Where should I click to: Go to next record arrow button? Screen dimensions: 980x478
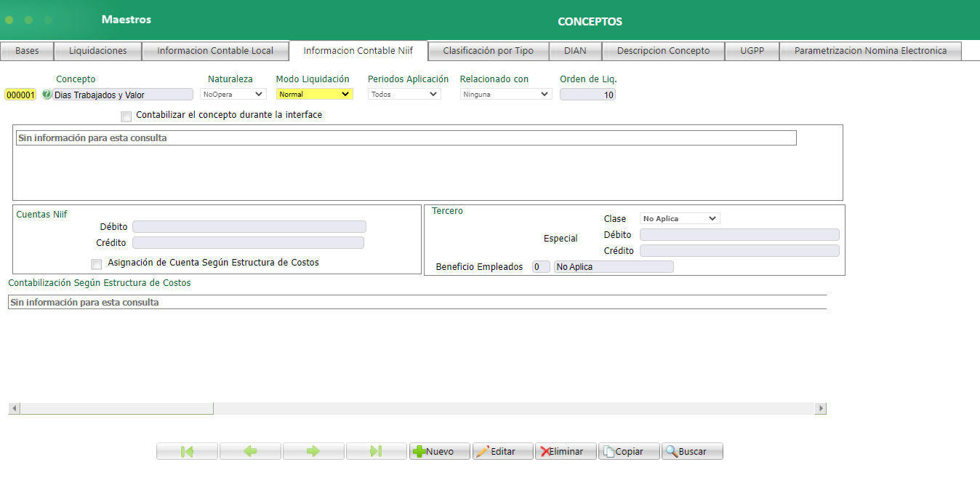pyautogui.click(x=313, y=451)
